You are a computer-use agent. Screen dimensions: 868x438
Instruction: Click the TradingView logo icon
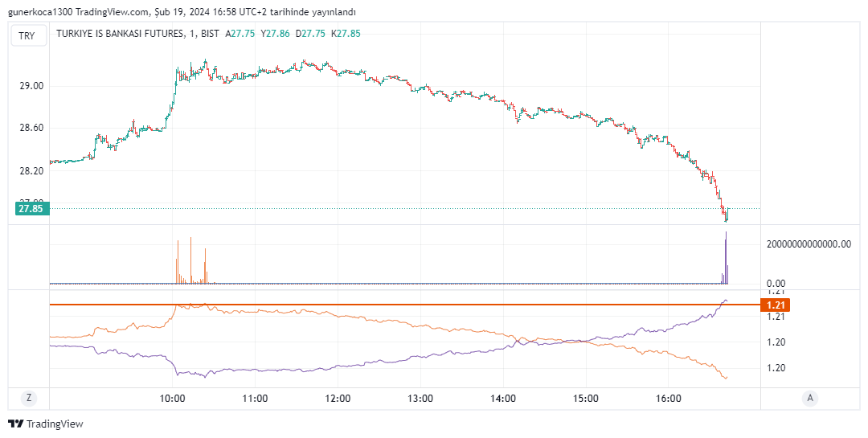(15, 424)
